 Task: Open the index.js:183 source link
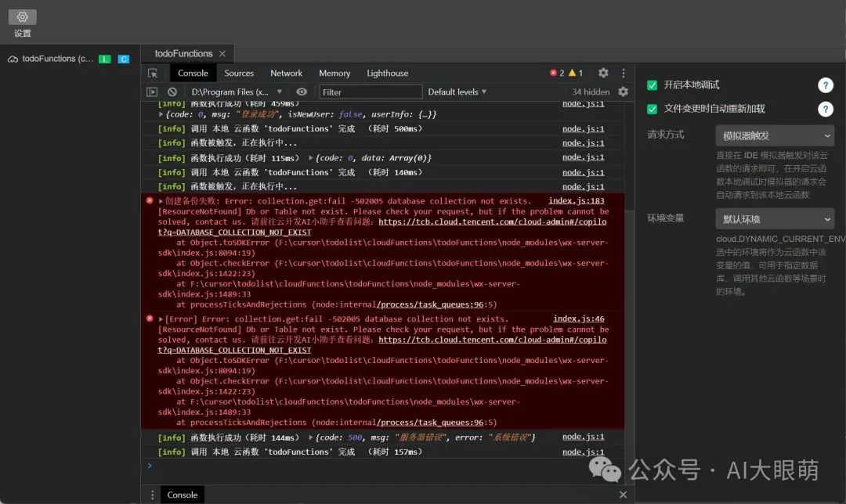[576, 201]
